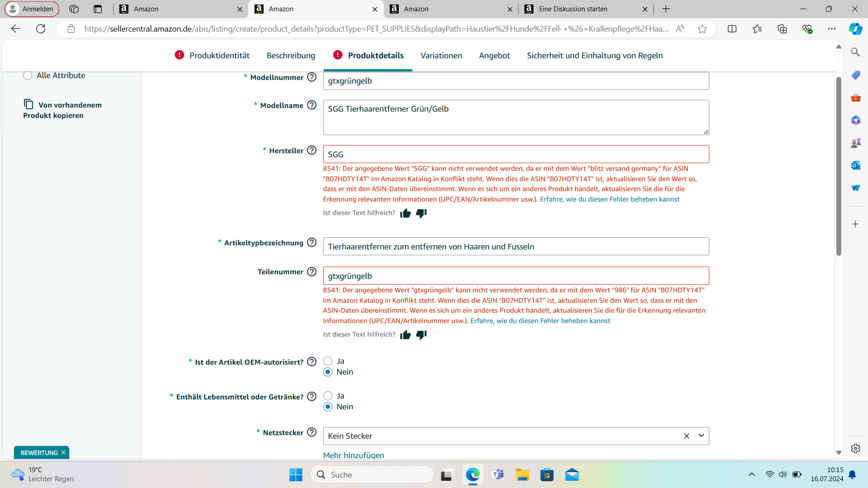Switch to the Angebot tab
868x488 pixels.
coord(494,56)
